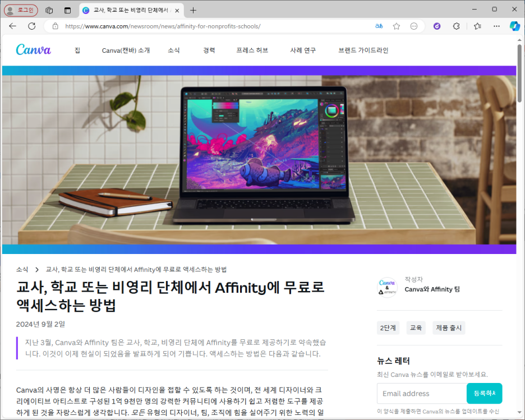This screenshot has height=420, width=525.
Task: Open a new browser tab
Action: tap(193, 11)
